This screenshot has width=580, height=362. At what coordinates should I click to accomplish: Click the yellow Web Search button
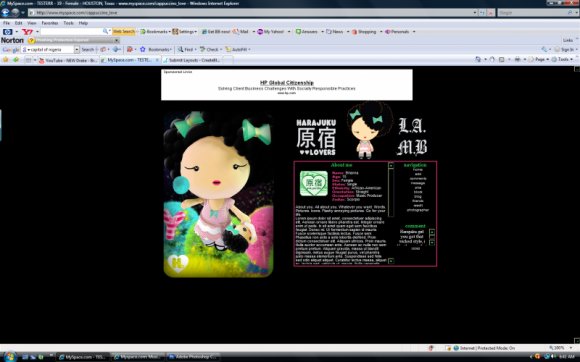click(x=124, y=32)
